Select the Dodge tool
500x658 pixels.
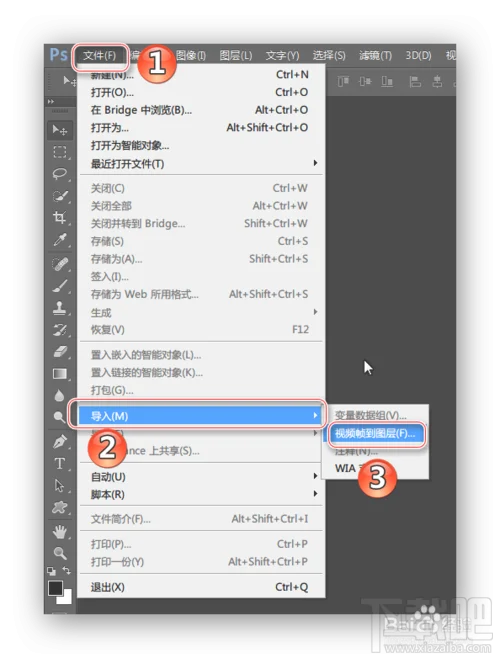[60, 417]
